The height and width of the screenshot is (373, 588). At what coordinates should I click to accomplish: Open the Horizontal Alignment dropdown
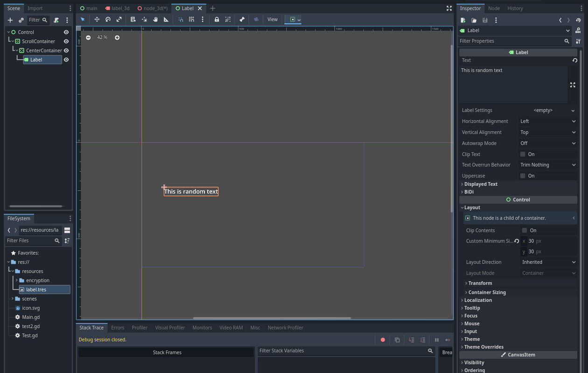point(548,121)
